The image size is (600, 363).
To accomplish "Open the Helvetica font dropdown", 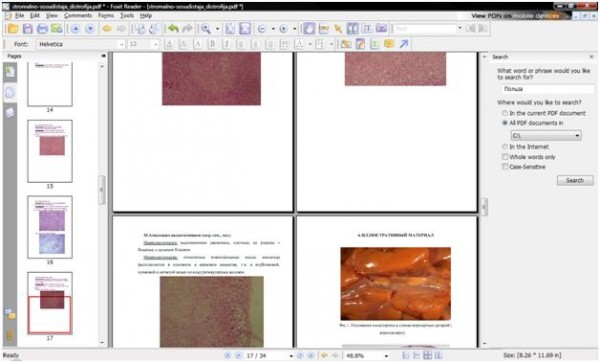I will pos(122,44).
